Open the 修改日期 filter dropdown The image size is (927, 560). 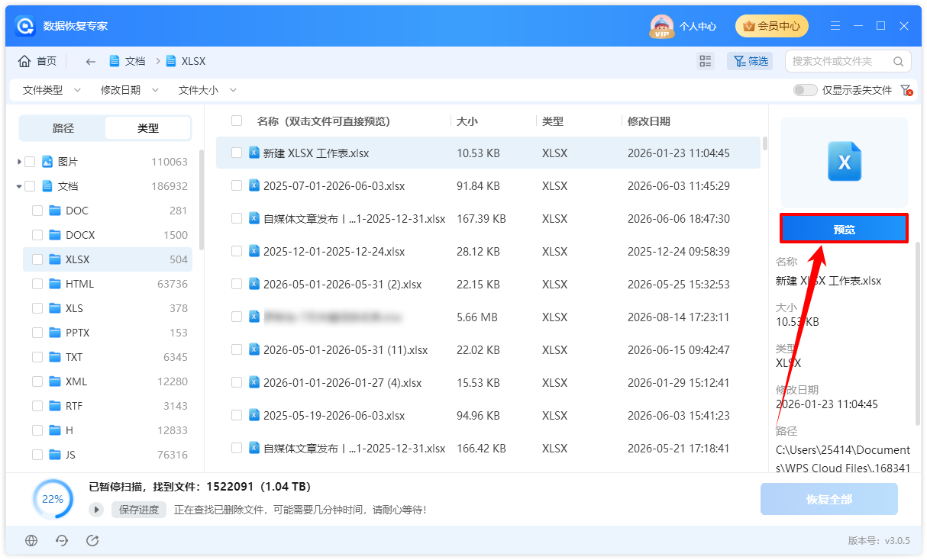(x=130, y=90)
